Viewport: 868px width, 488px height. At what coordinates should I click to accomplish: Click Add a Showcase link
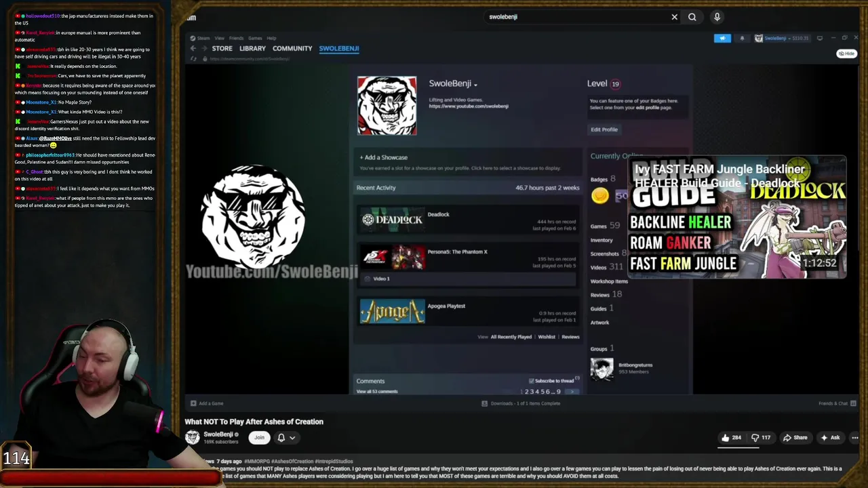coord(384,157)
